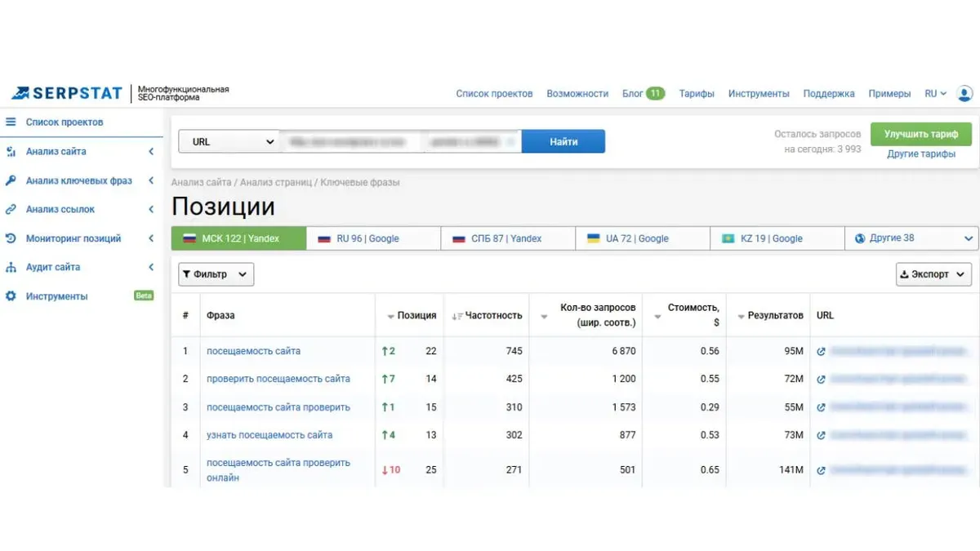Select the UA 72 | Google tab
980x551 pixels.
tap(643, 238)
